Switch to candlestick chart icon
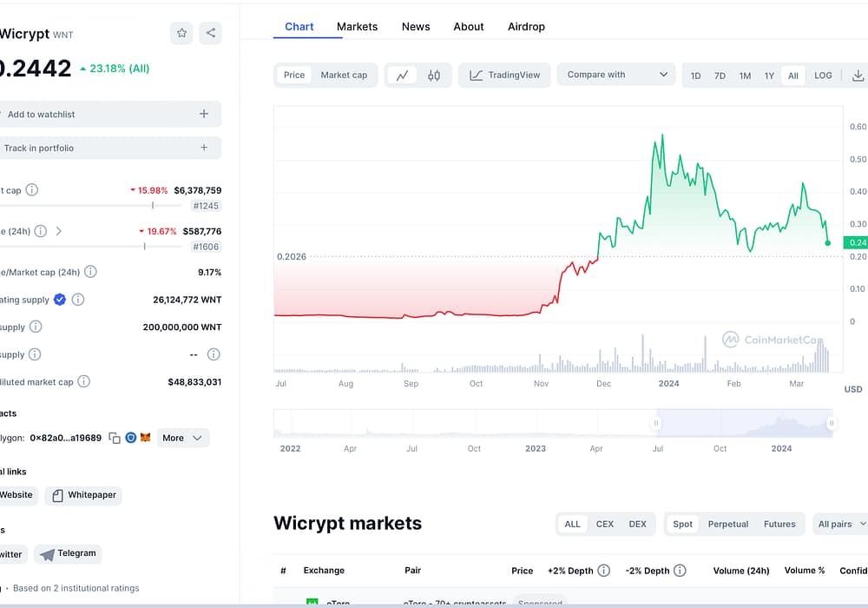The image size is (868, 608). [434, 76]
